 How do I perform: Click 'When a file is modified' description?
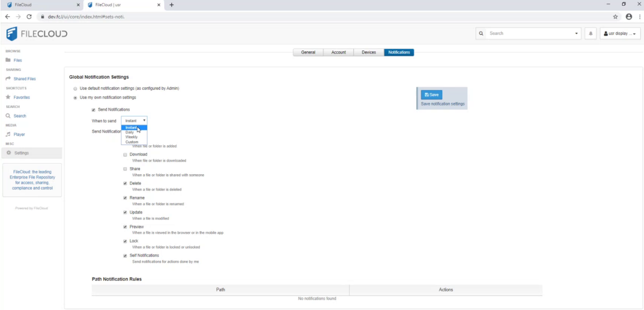[151, 219]
